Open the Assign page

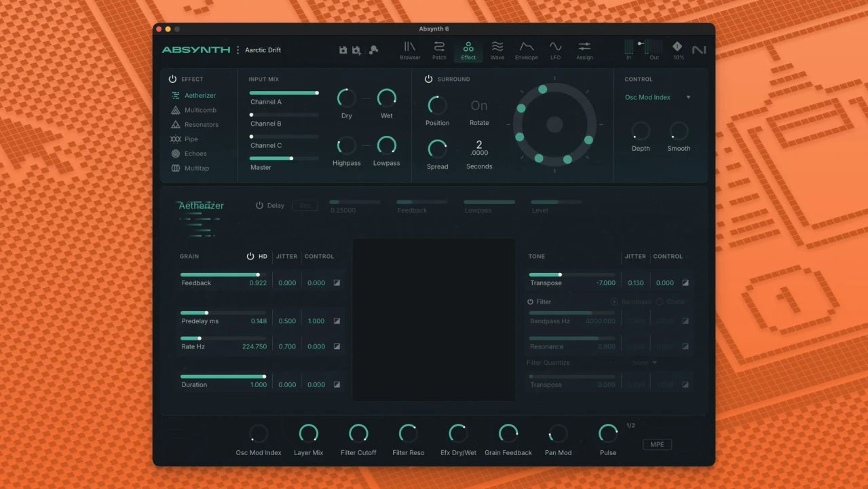click(x=584, y=50)
